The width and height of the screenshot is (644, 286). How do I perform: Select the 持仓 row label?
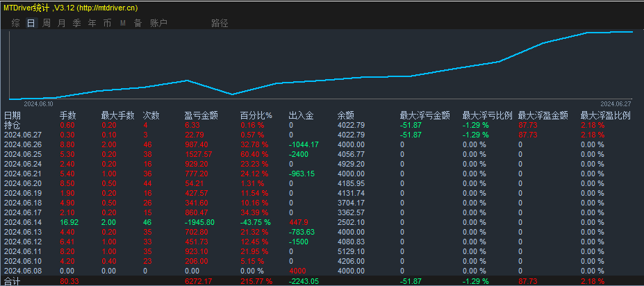click(x=13, y=125)
